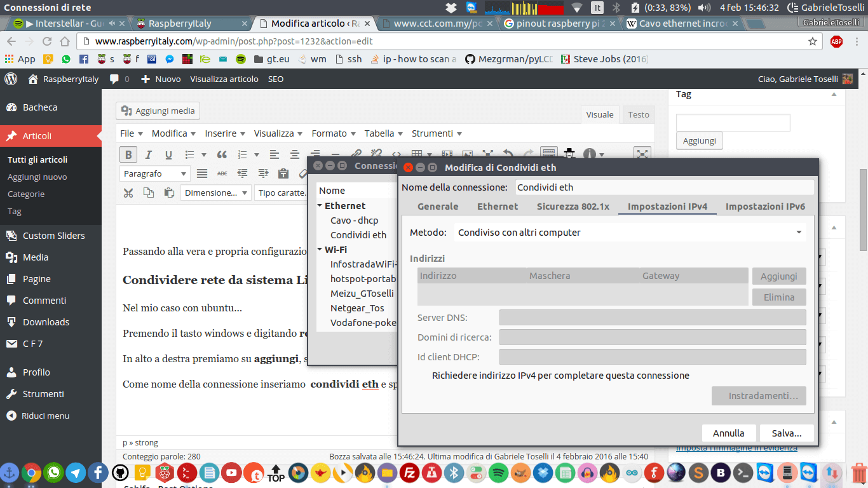Switch to Impostazioni IPv6 tab

pos(765,207)
